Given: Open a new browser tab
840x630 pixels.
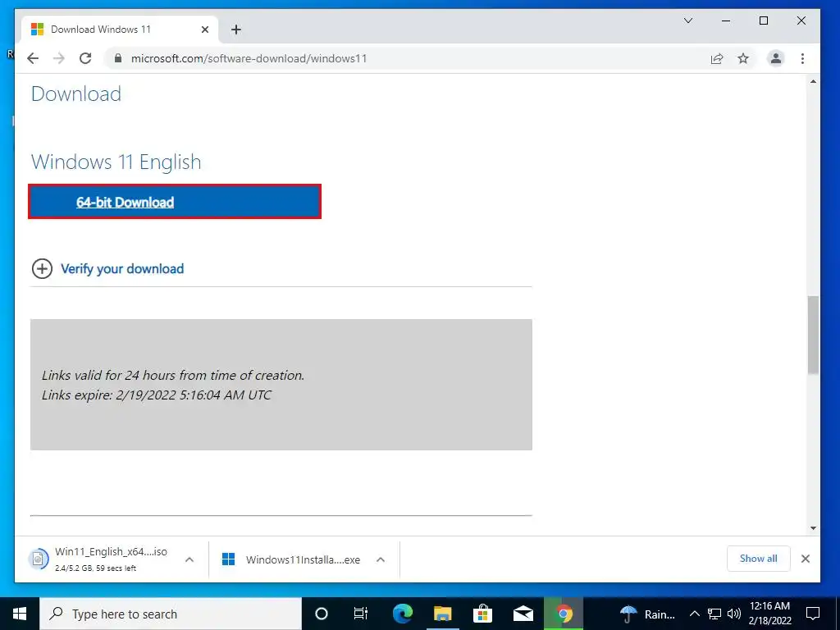Looking at the screenshot, I should pos(236,30).
